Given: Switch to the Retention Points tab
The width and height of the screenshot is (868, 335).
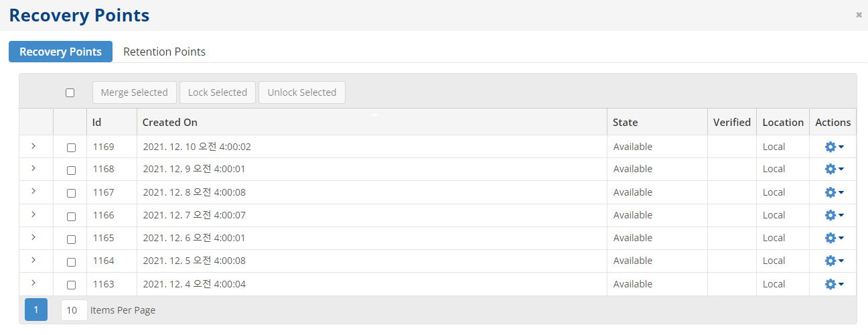Looking at the screenshot, I should 164,52.
